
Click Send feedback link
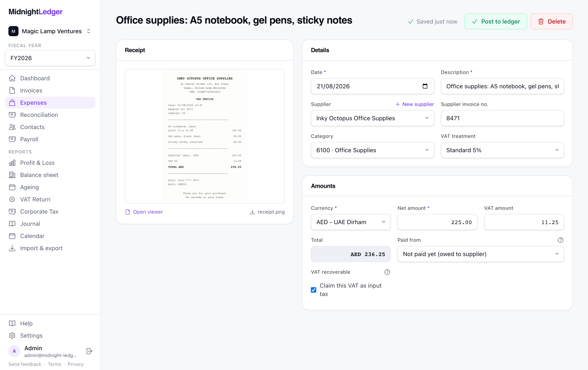[x=25, y=364]
